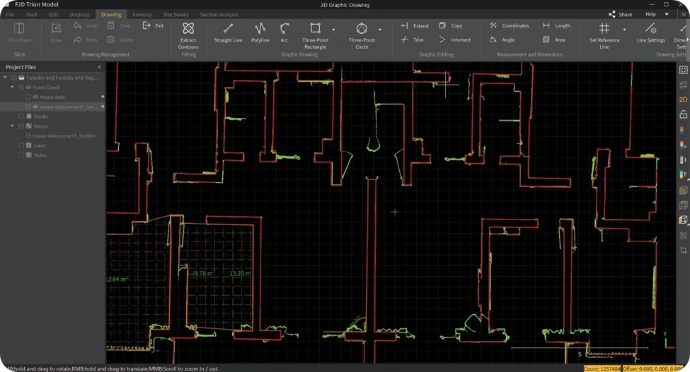Toggle the Vector checkbox
The height and width of the screenshot is (372, 690).
point(21,126)
